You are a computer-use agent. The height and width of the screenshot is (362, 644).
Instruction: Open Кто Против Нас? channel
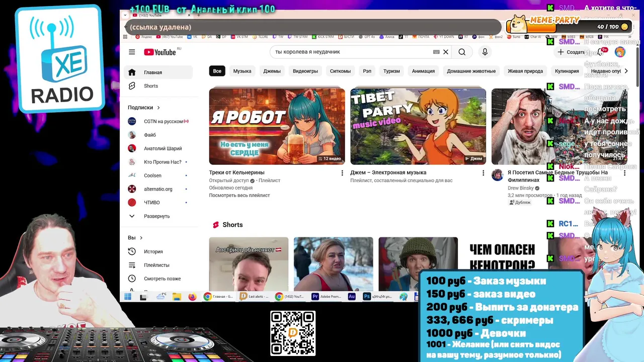point(158,162)
